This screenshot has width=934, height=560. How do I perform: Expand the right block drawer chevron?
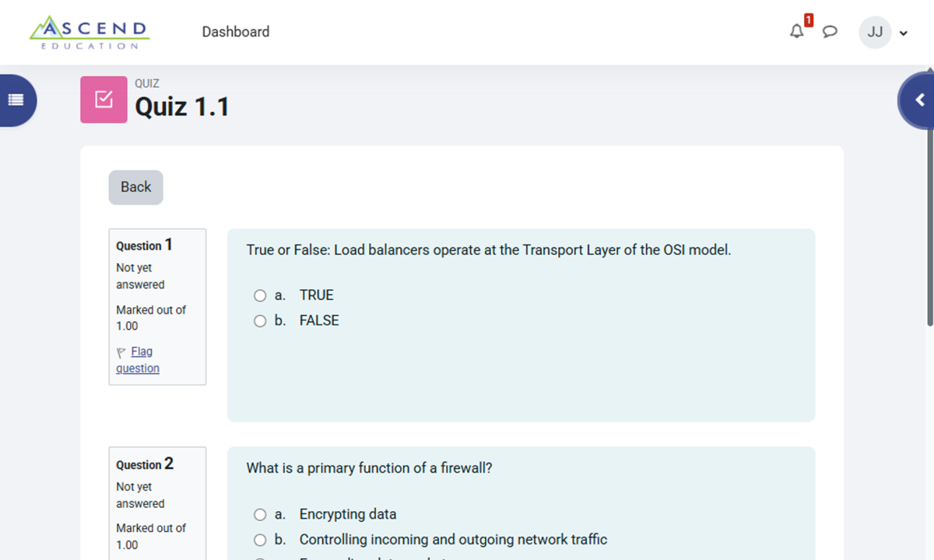click(918, 100)
